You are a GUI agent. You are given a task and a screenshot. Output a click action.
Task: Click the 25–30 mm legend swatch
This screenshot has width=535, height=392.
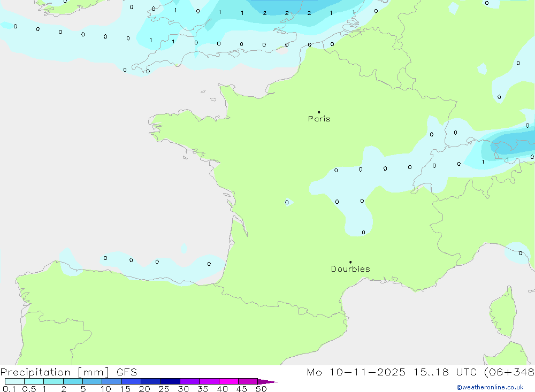170,381
